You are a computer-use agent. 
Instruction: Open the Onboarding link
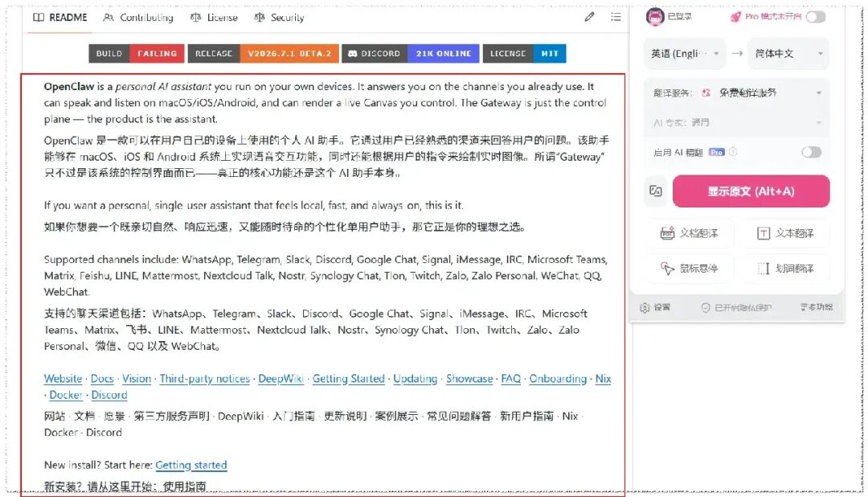[x=558, y=379]
